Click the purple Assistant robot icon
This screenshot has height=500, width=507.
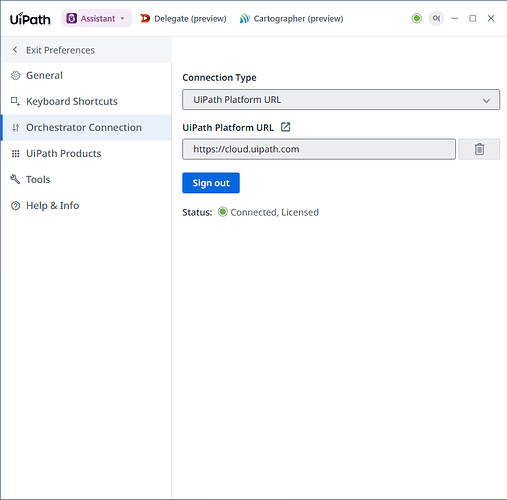coord(71,18)
